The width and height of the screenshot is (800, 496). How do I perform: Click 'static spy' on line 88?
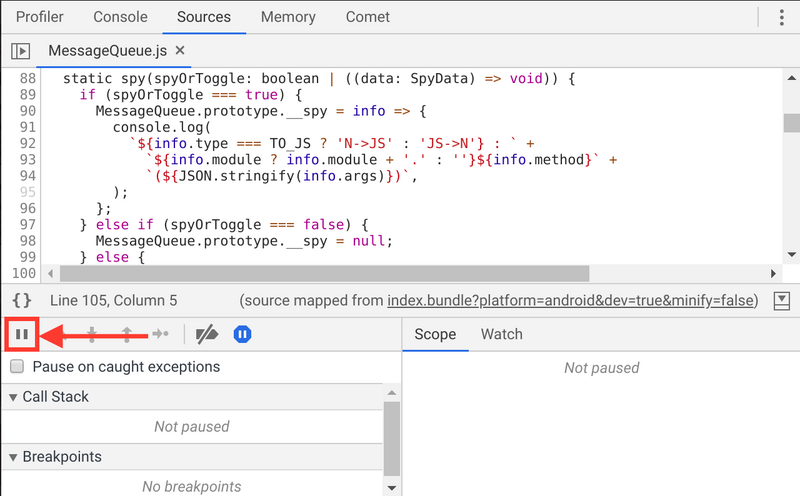tap(105, 79)
